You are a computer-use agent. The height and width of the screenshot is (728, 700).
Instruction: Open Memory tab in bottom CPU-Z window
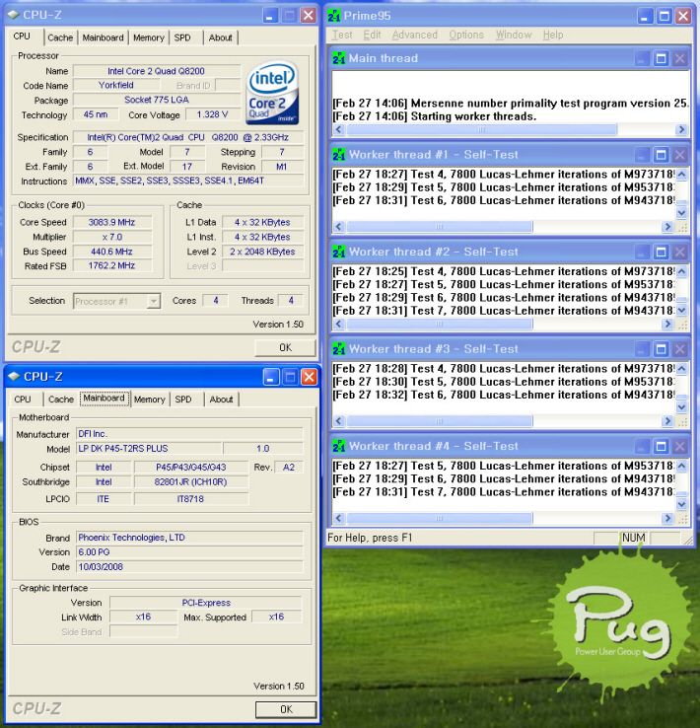tap(150, 400)
